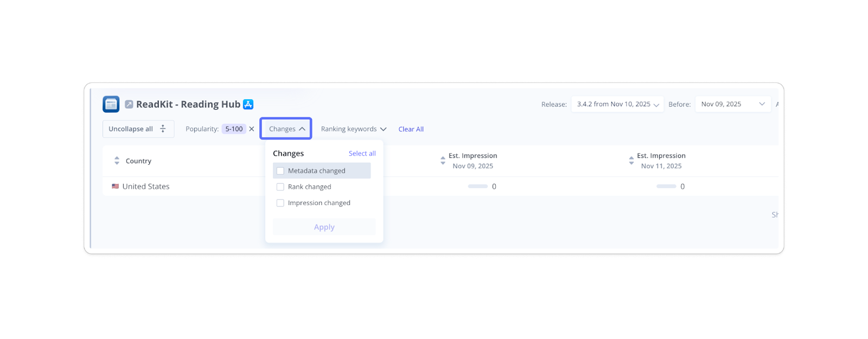Click the Uncollapse all button
868x339 pixels.
138,129
